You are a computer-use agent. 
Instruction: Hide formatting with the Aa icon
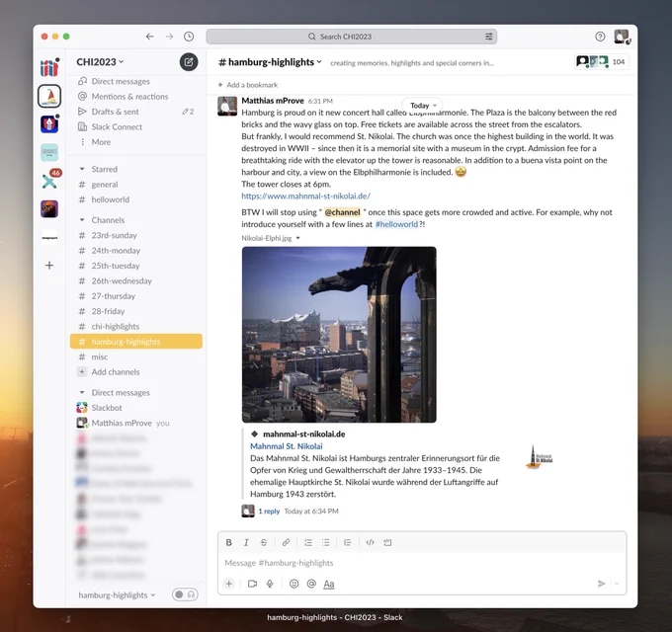329,584
